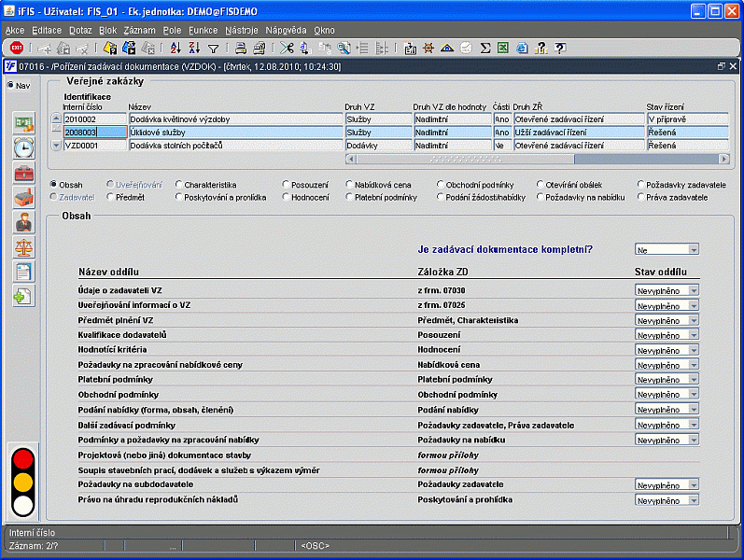Open the Nástroje menu

click(242, 31)
